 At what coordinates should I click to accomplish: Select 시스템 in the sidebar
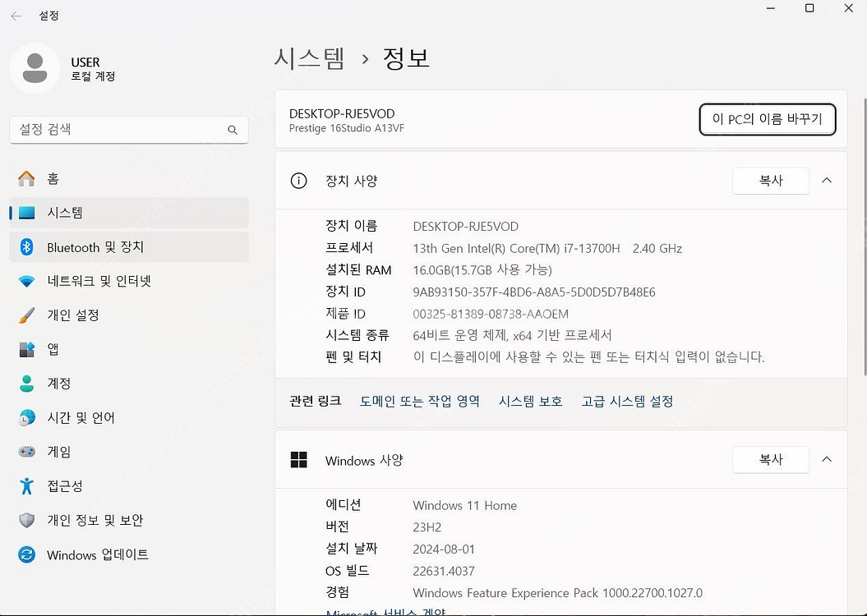coord(129,213)
